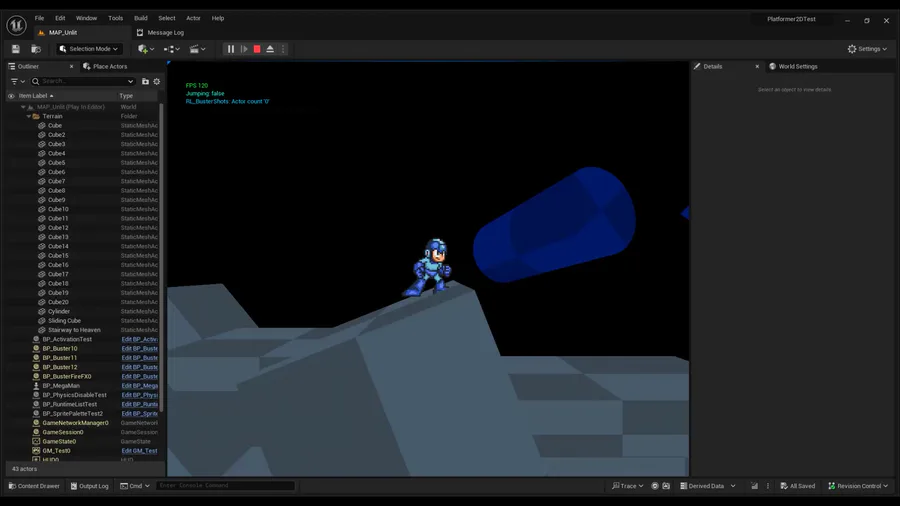Open the Select menu
The width and height of the screenshot is (900, 506).
[167, 18]
